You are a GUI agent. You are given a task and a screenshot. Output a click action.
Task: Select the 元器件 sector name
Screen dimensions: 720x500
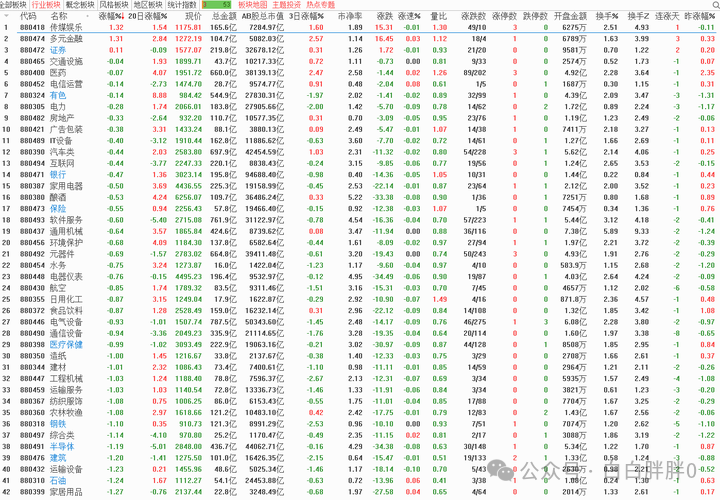coord(62,254)
